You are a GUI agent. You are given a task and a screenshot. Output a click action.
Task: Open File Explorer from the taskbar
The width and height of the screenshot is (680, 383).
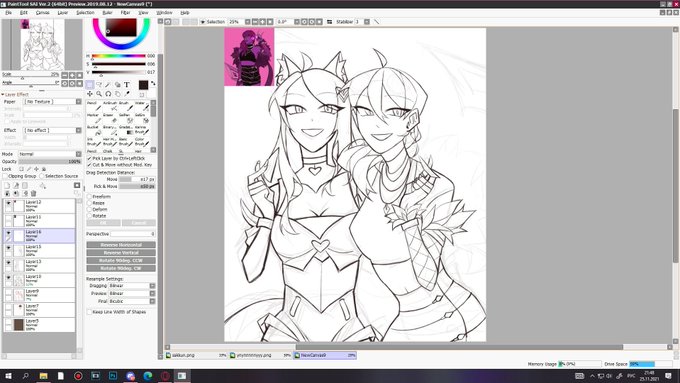click(43, 376)
